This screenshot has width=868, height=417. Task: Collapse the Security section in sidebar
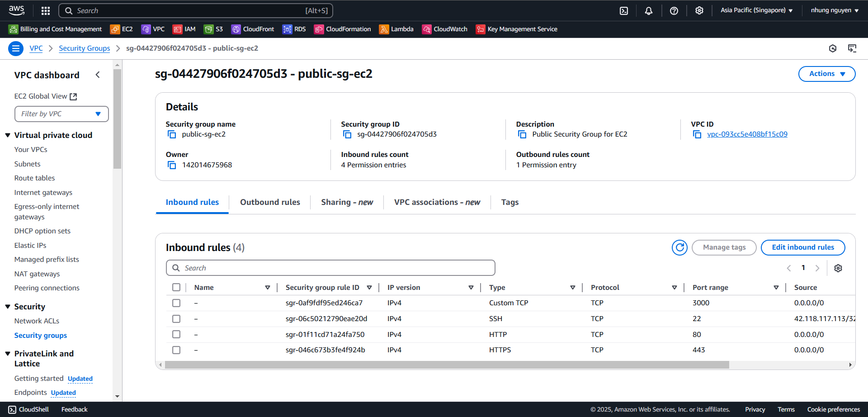[x=8, y=307]
